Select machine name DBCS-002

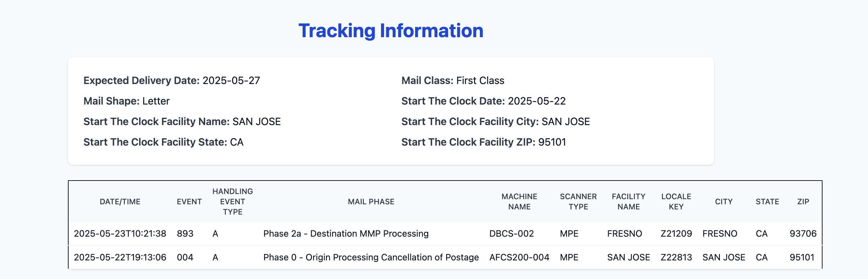point(511,233)
